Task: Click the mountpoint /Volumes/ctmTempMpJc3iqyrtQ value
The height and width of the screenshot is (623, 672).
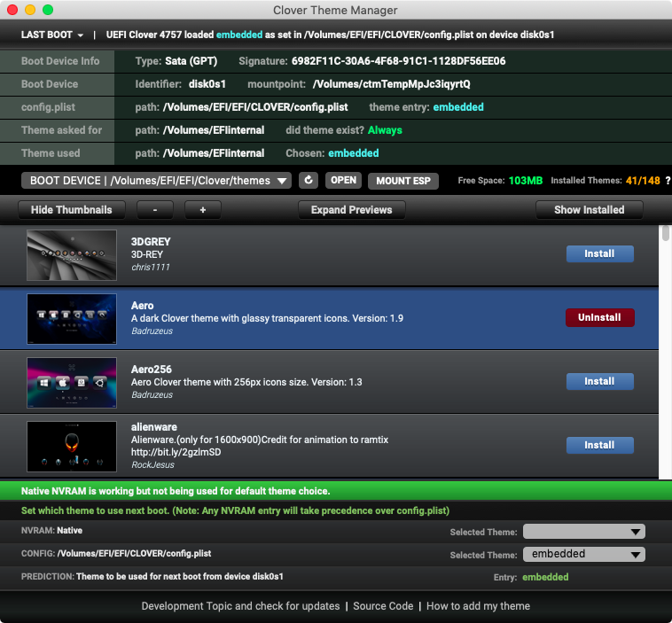Action: [391, 84]
